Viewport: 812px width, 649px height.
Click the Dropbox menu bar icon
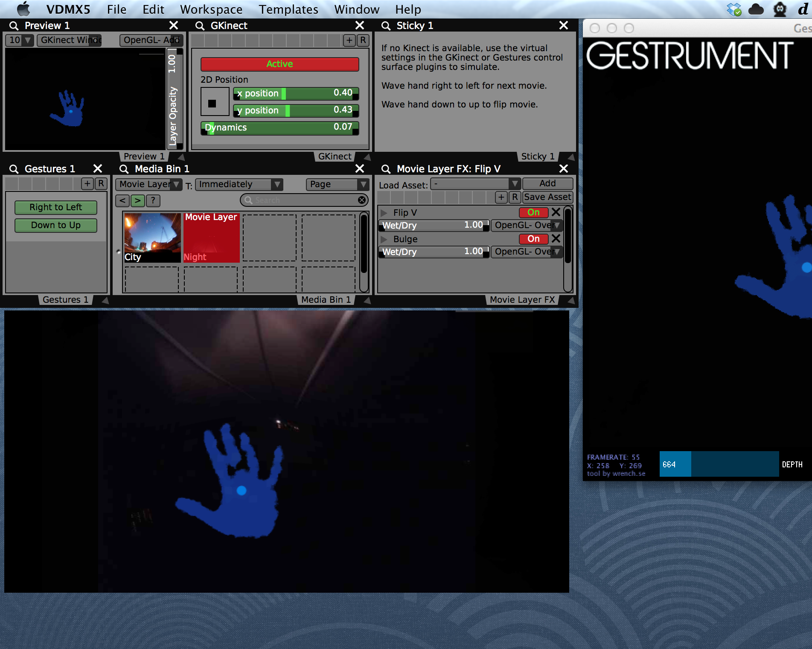734,9
